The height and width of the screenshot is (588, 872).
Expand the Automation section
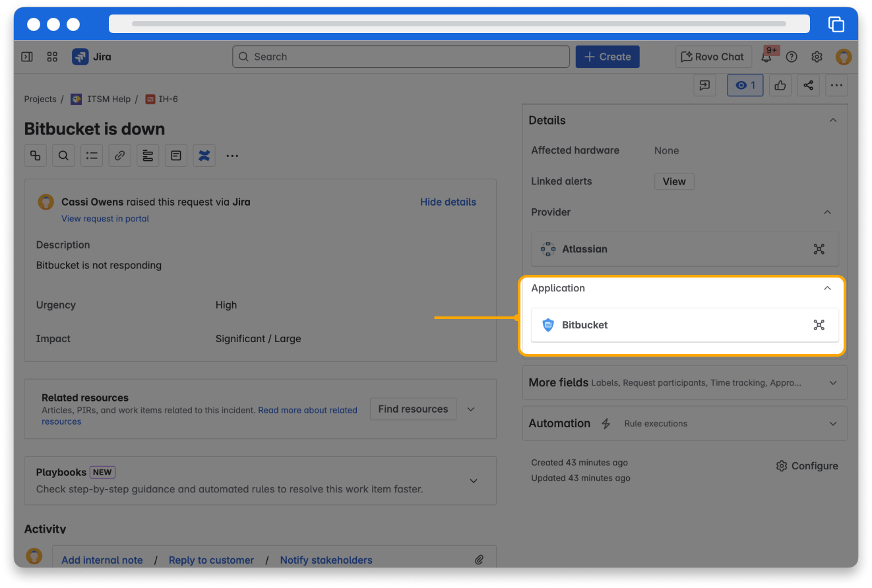(x=833, y=424)
